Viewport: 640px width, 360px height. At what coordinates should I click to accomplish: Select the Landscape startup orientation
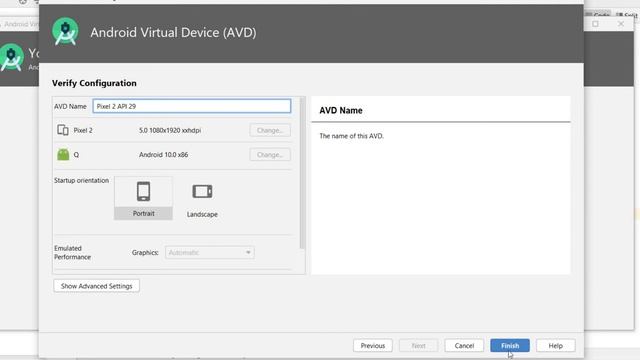point(202,200)
